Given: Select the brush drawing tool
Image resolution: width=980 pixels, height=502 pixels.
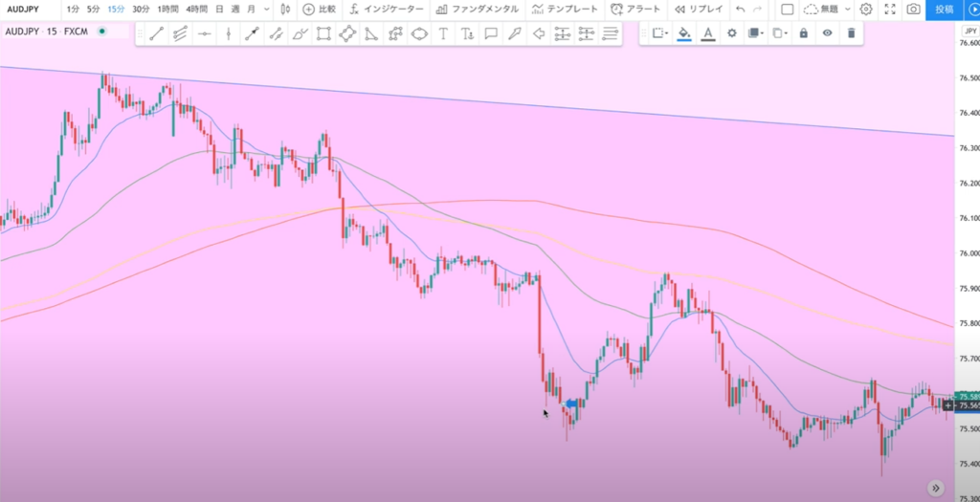Looking at the screenshot, I should [x=300, y=33].
